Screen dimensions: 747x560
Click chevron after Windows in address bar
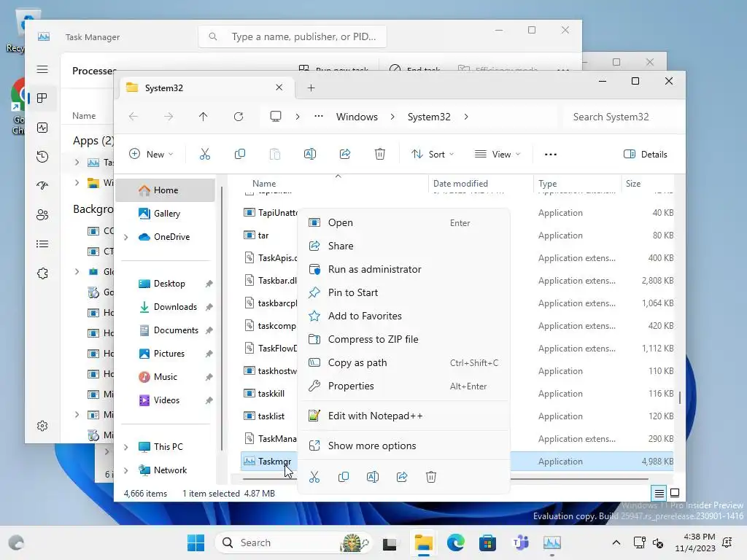click(x=392, y=117)
